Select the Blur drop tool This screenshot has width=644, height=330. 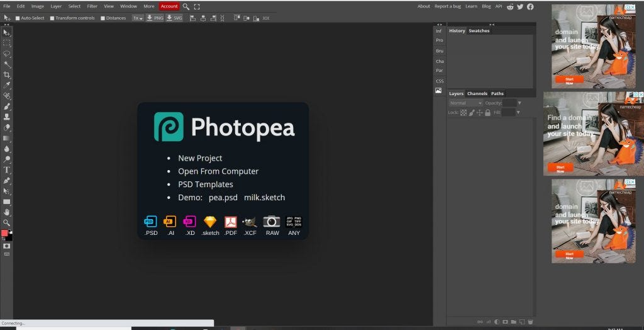pos(6,149)
